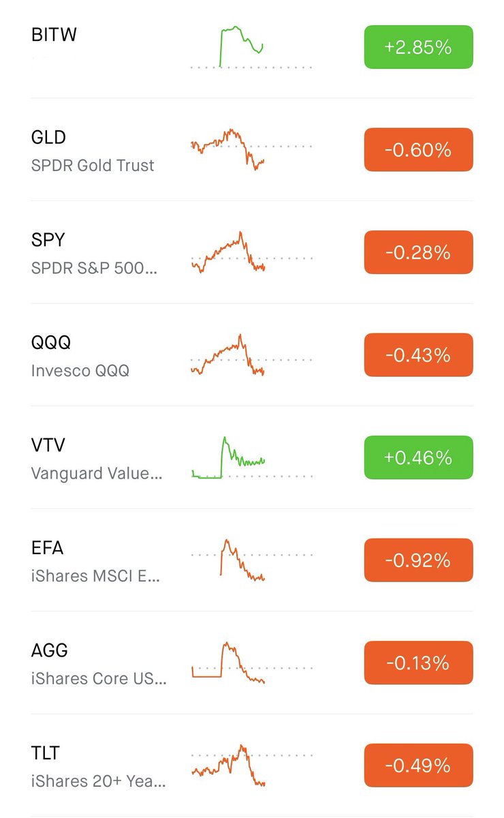Select the SPDR Gold Trust name
Screen dimensions: 504x818
93,166
